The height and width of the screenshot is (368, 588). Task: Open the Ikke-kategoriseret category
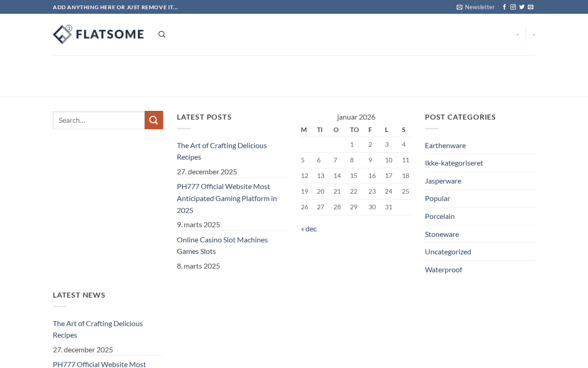point(454,163)
